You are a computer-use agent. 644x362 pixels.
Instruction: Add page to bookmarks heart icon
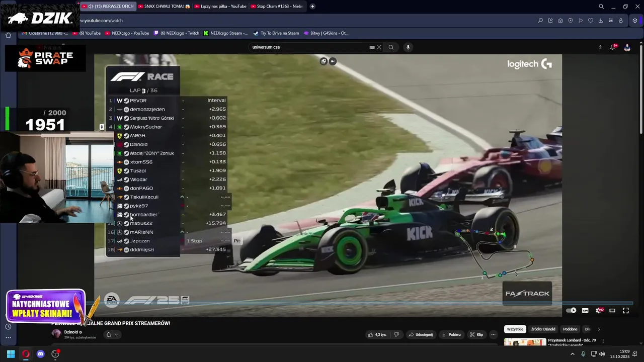591,21
